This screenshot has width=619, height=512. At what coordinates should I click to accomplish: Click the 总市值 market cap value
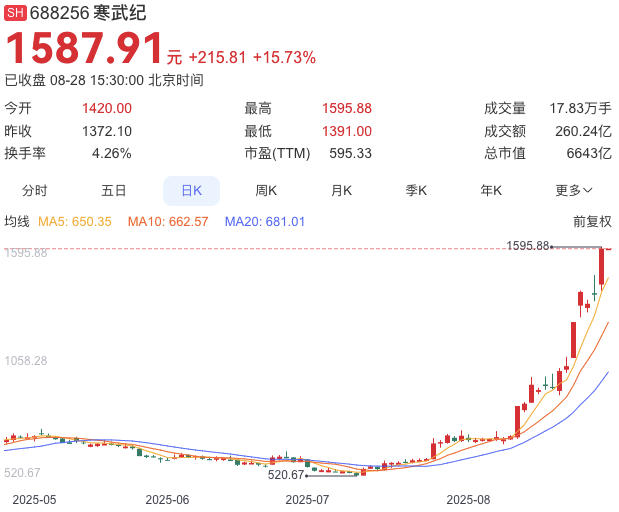tap(589, 153)
